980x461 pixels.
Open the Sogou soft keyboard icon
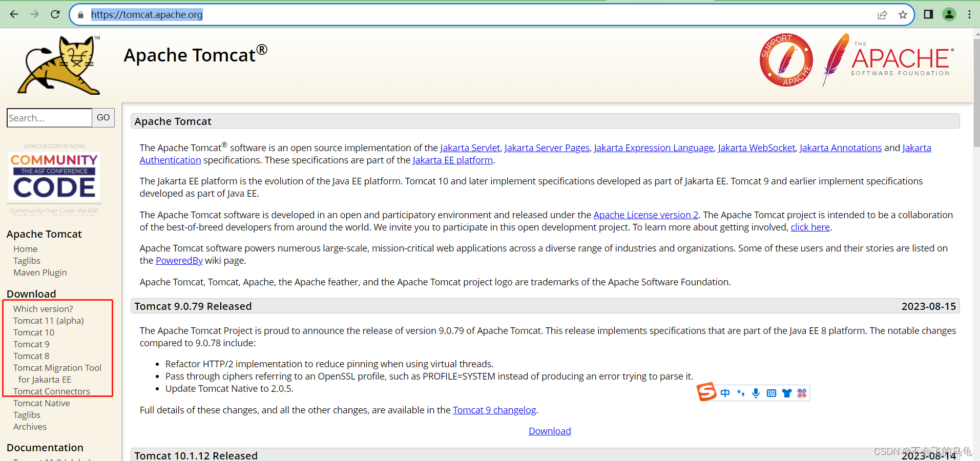772,393
